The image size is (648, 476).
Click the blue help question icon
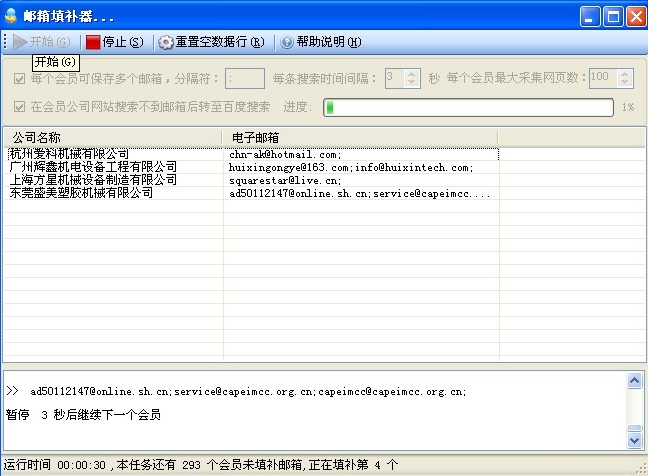(287, 42)
